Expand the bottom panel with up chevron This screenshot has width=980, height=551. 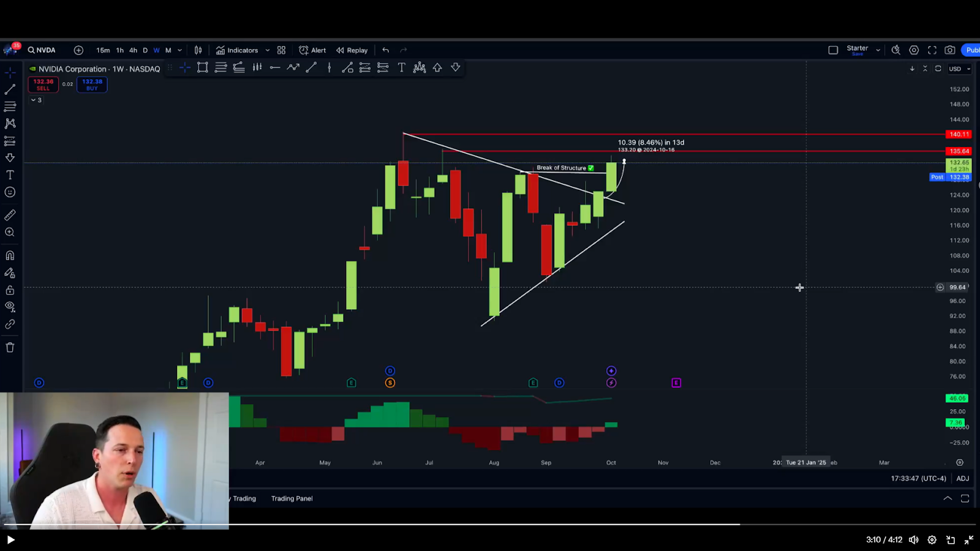948,498
